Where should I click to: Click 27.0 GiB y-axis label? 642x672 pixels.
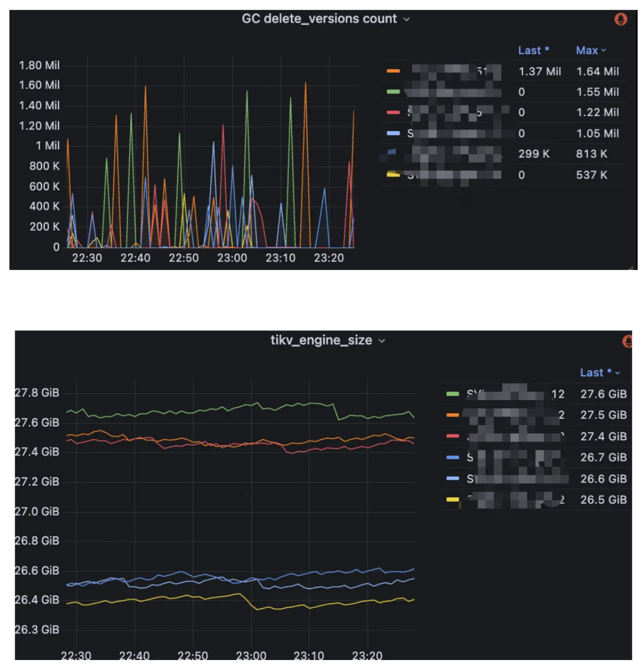(x=37, y=511)
